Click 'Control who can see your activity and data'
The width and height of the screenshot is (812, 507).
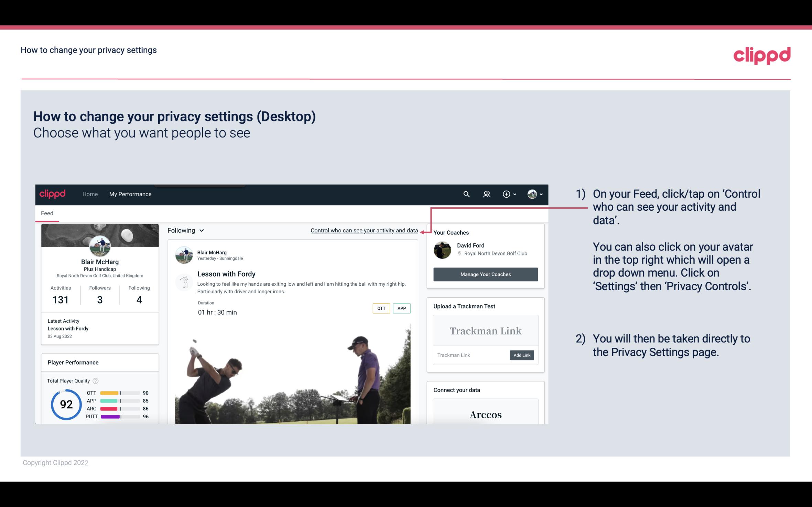point(364,230)
